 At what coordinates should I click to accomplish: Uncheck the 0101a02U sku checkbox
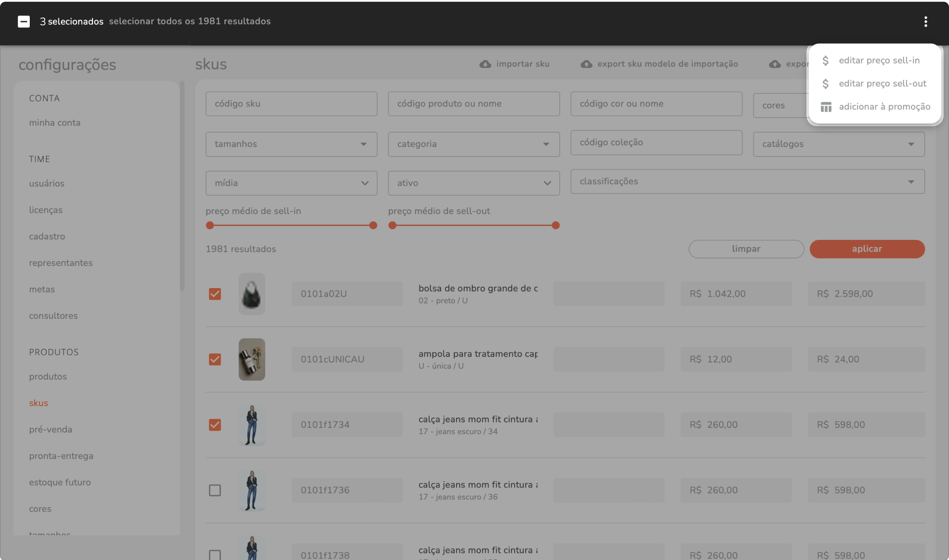pyautogui.click(x=215, y=294)
